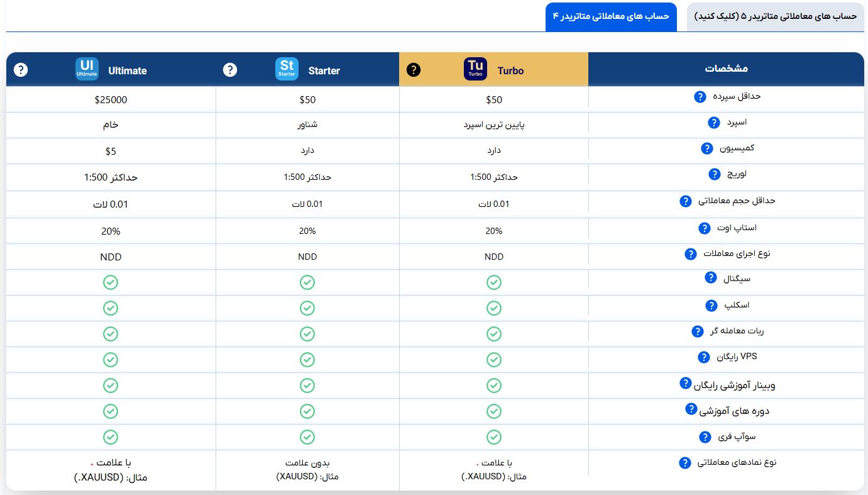The image size is (868, 495).
Task: Click the help icon beside نوع نمادهای معاملاتی
Action: (684, 462)
